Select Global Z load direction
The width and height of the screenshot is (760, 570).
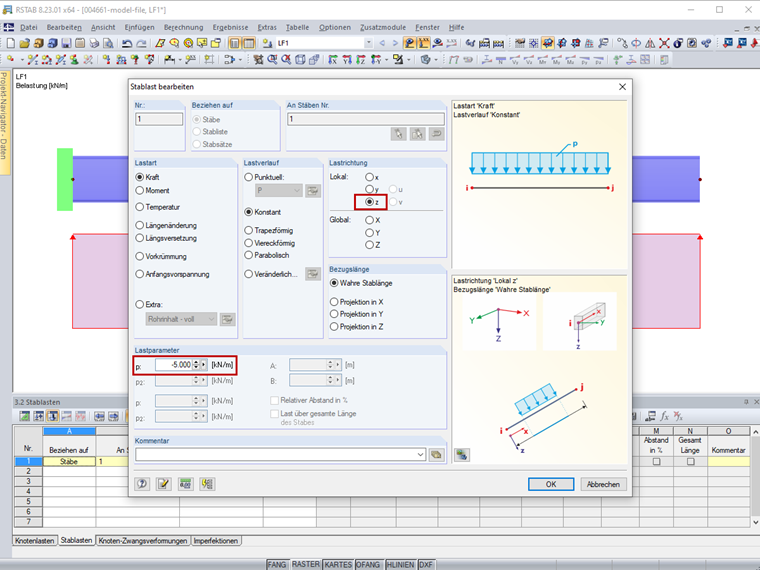click(x=369, y=245)
